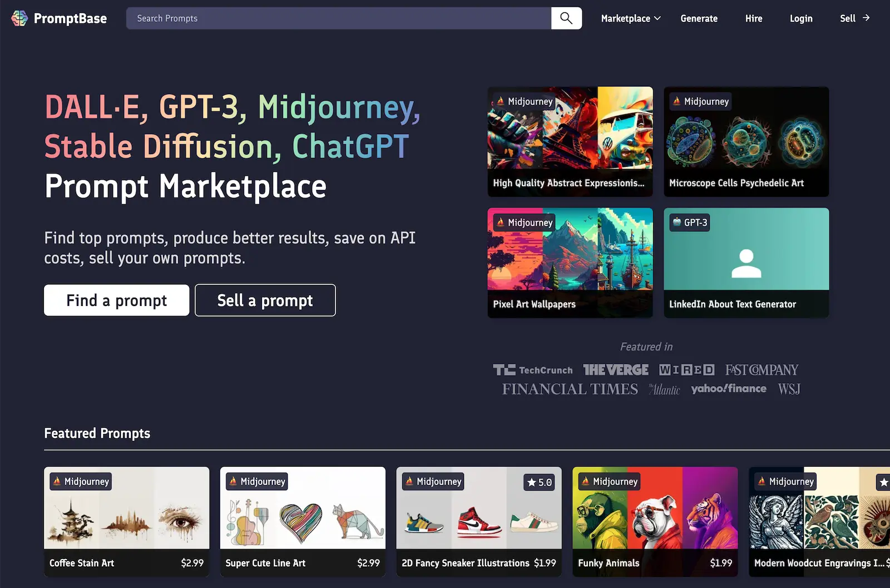Open the LinkedIn About Text Generator card
Image resolution: width=890 pixels, height=588 pixels.
[746, 263]
